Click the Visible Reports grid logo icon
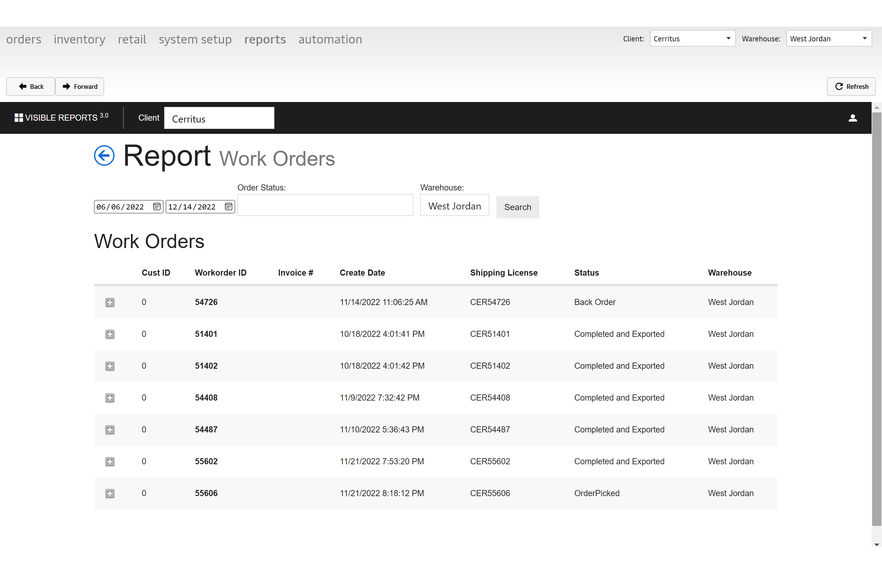882x588 pixels. (x=18, y=118)
